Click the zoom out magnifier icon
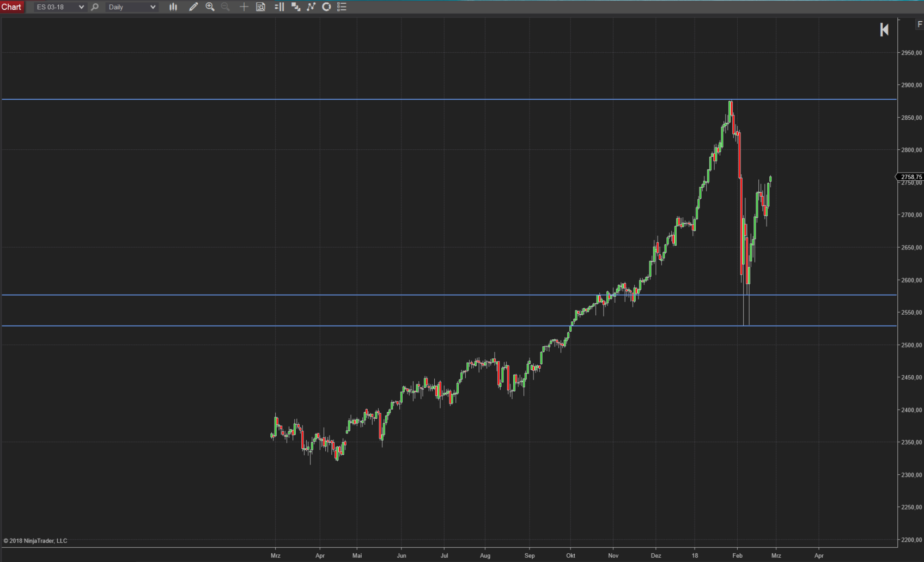The width and height of the screenshot is (924, 562). [225, 7]
